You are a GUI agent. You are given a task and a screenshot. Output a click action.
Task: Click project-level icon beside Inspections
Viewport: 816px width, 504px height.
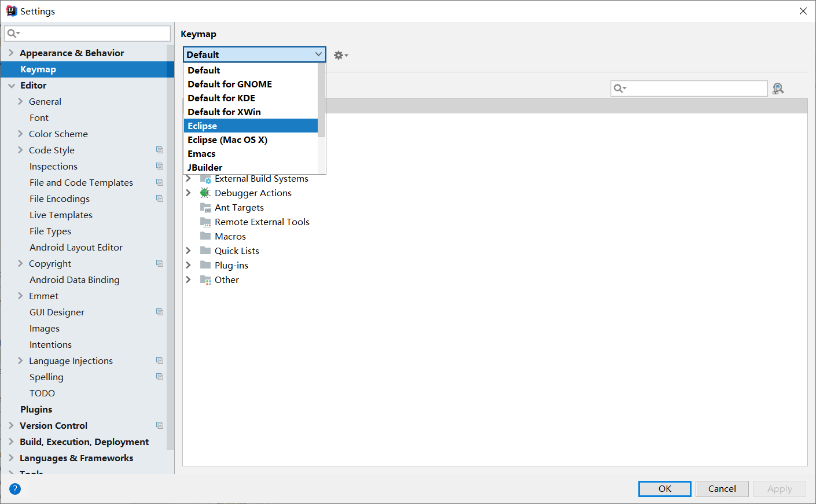click(160, 166)
